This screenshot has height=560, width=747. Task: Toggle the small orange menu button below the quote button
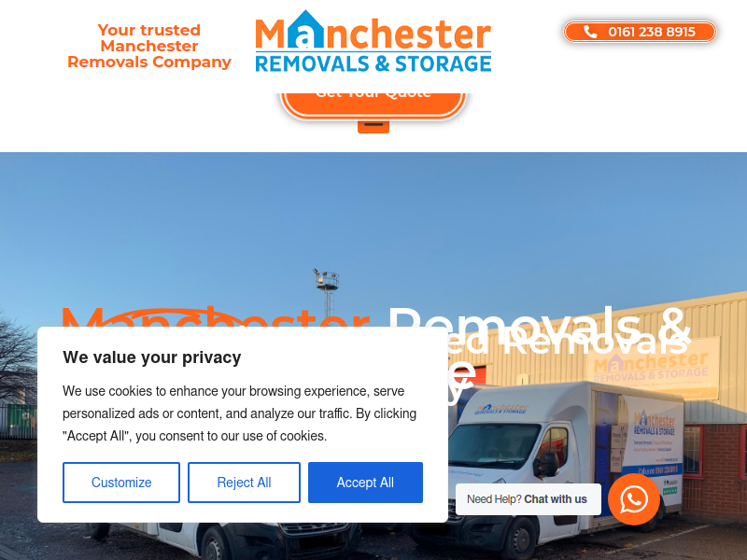[x=373, y=126]
